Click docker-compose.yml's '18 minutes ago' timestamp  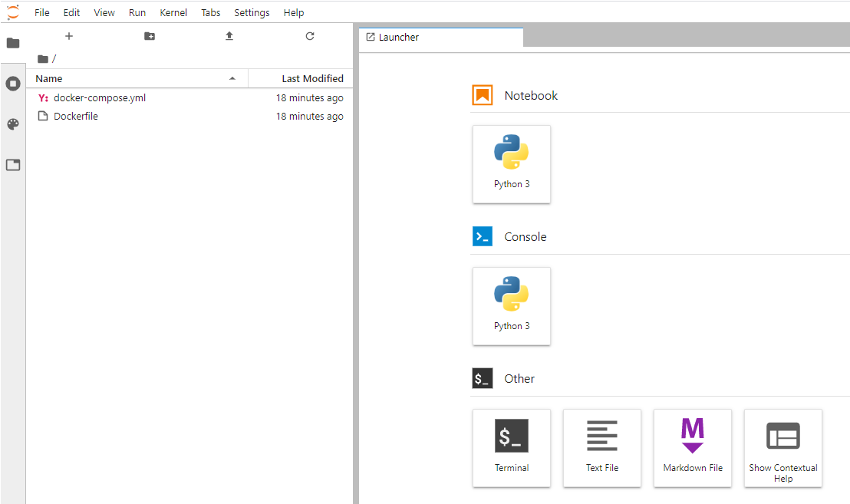coord(309,98)
